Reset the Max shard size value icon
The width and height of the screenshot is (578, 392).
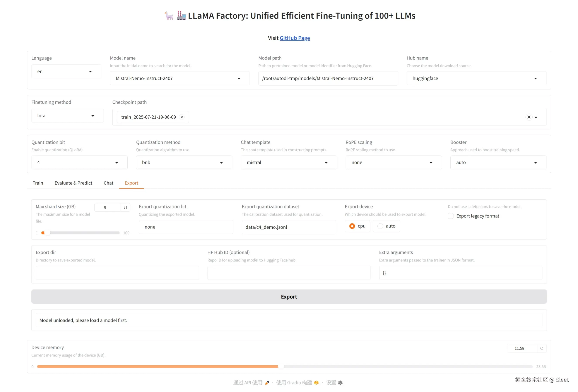125,207
